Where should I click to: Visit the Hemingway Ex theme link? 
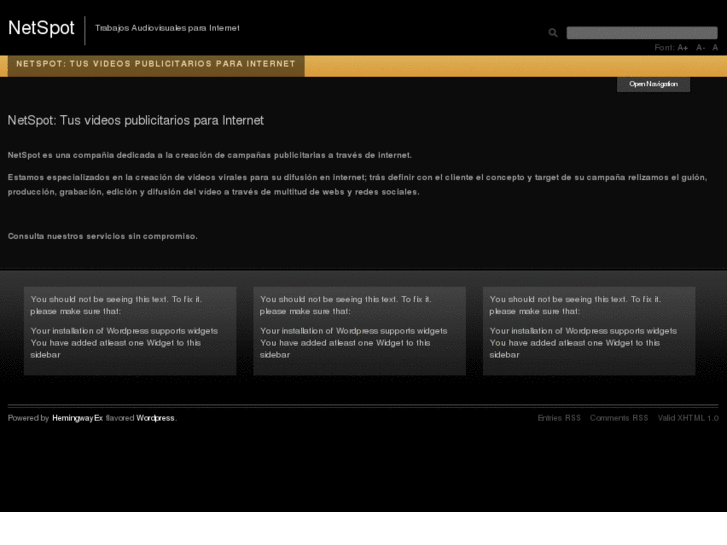tap(77, 418)
